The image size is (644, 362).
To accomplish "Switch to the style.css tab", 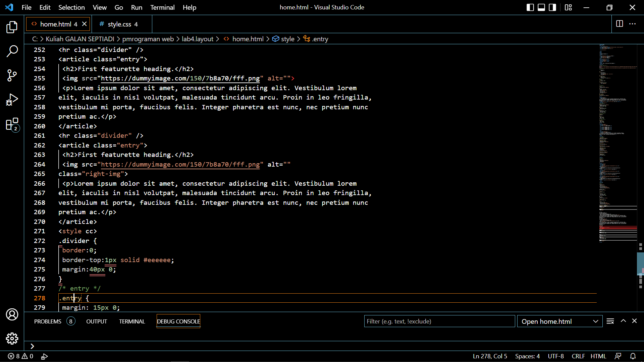I will point(119,24).
